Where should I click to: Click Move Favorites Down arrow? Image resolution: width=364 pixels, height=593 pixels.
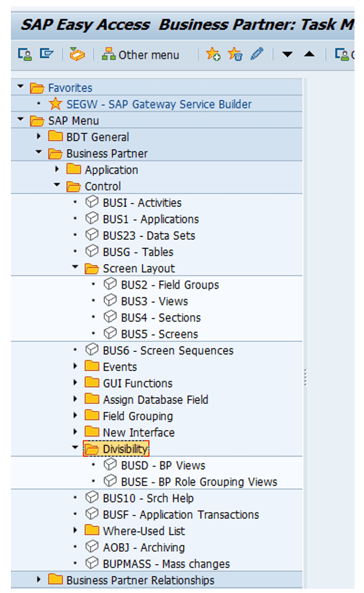coord(287,54)
